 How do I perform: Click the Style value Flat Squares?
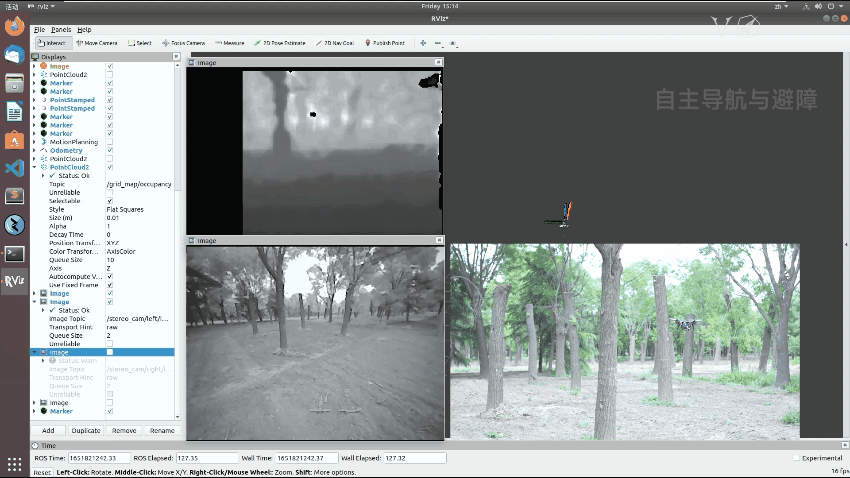[127, 209]
